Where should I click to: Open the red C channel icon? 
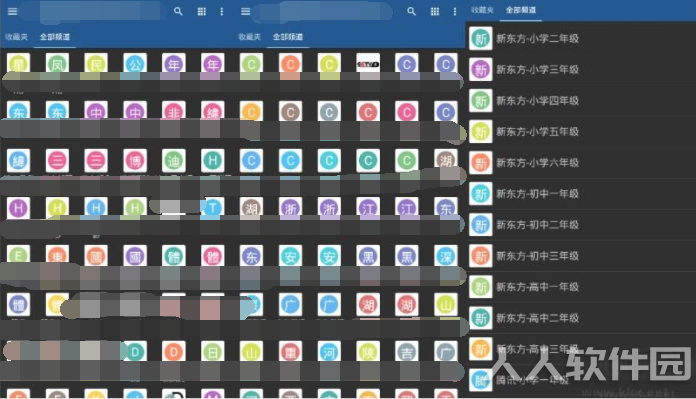(368, 112)
